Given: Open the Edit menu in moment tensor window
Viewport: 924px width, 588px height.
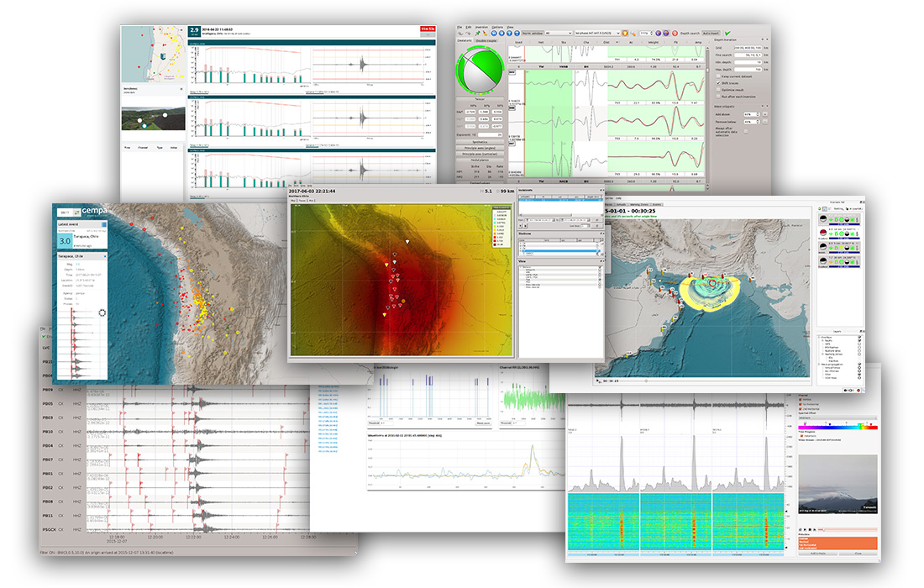Looking at the screenshot, I should coord(469,27).
